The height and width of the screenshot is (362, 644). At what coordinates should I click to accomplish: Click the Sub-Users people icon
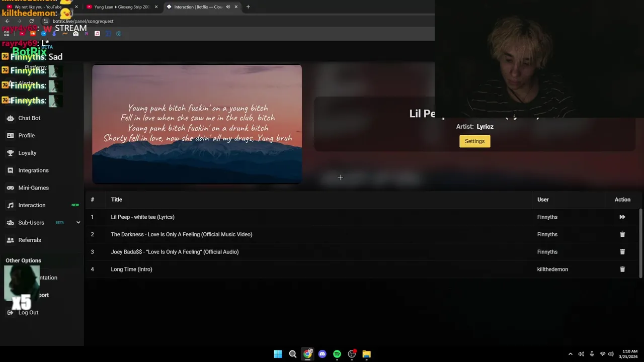[x=10, y=223]
